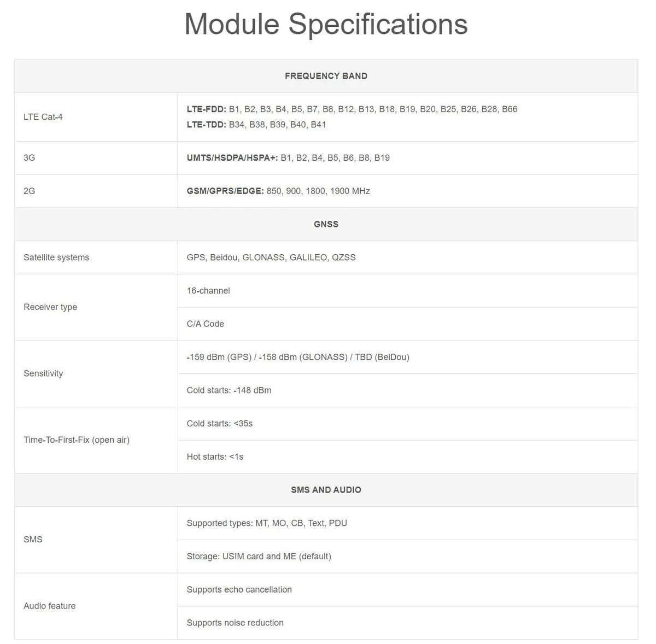Click the Satellite systems label
656x644 pixels.
pos(56,257)
